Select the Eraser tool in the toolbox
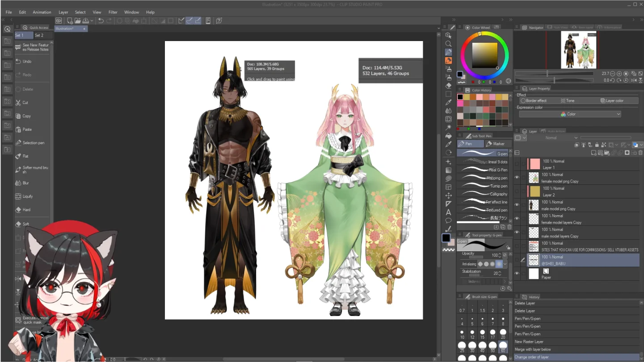This screenshot has height=362, width=644. (x=448, y=86)
